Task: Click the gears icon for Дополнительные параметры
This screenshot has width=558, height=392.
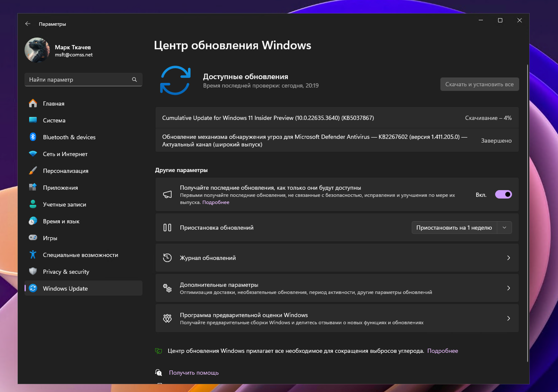Action: point(167,288)
